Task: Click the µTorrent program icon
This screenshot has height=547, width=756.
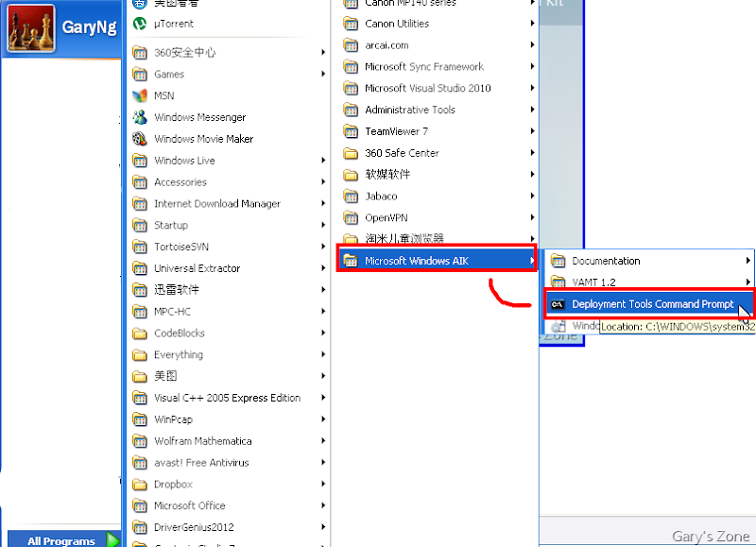Action: click(140, 23)
